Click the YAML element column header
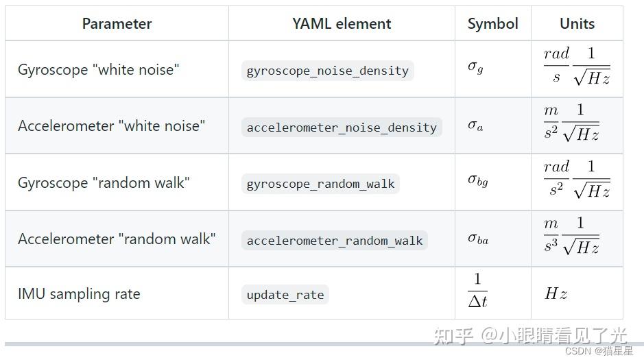The height and width of the screenshot is (362, 644). pos(342,24)
